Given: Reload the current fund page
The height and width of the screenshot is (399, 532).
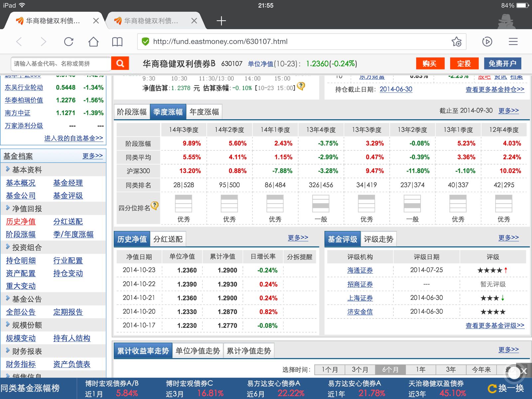Looking at the screenshot, I should [68, 42].
